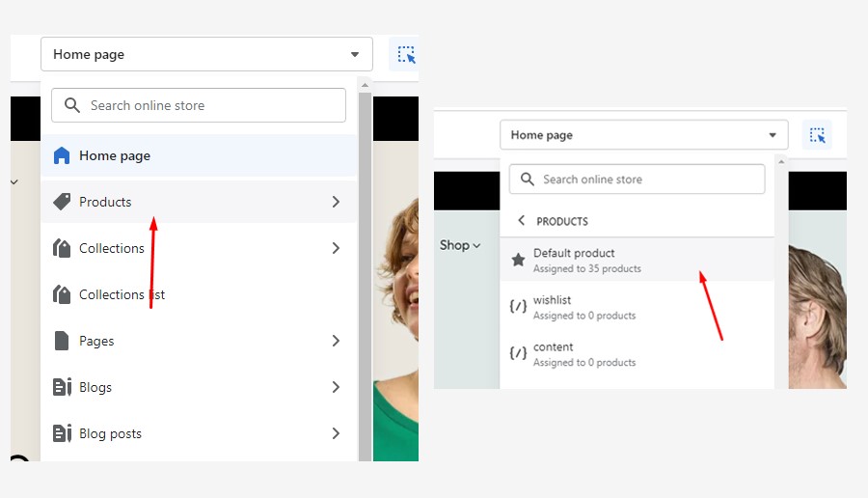Expand the Collections submenu chevron

(x=336, y=248)
